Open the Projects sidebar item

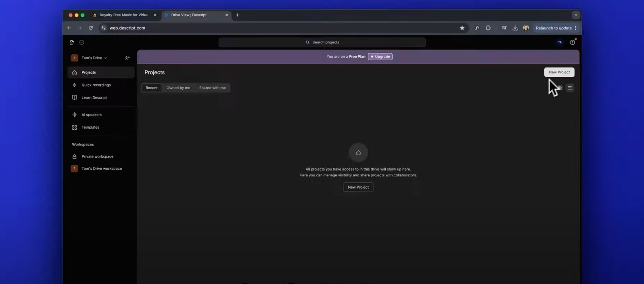(101, 72)
